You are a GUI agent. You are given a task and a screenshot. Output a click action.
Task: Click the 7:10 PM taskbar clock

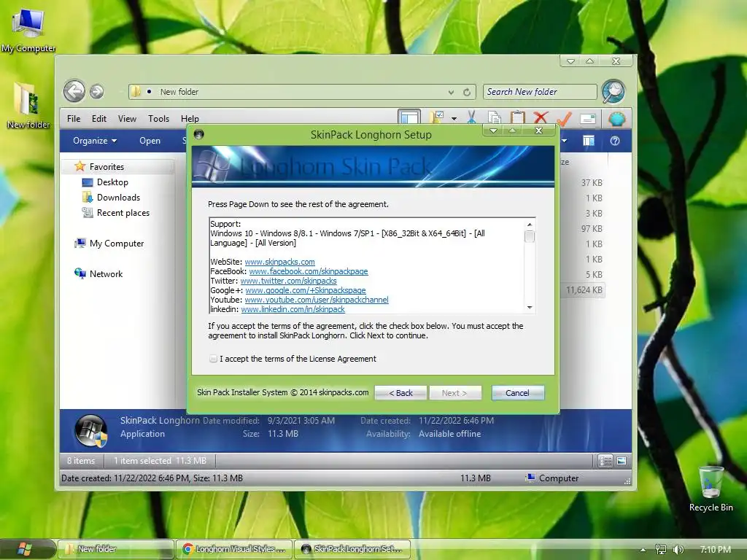tap(715, 550)
